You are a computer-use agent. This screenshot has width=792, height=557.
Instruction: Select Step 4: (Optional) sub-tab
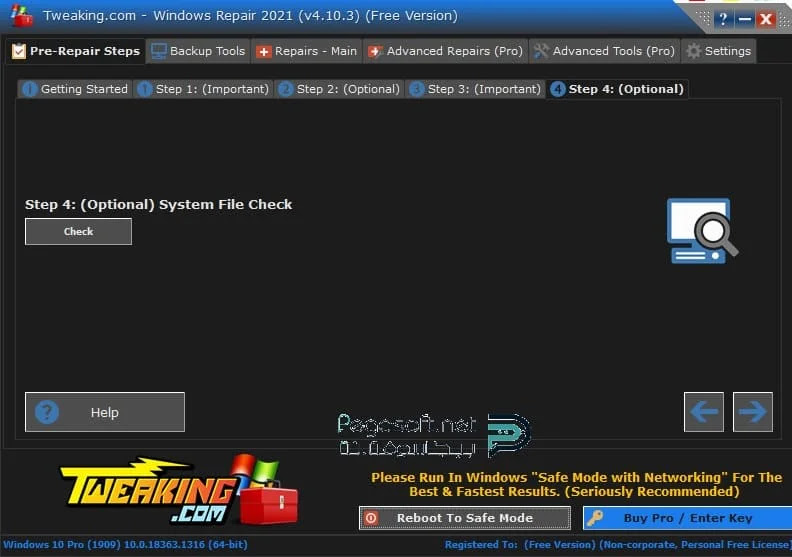[617, 89]
